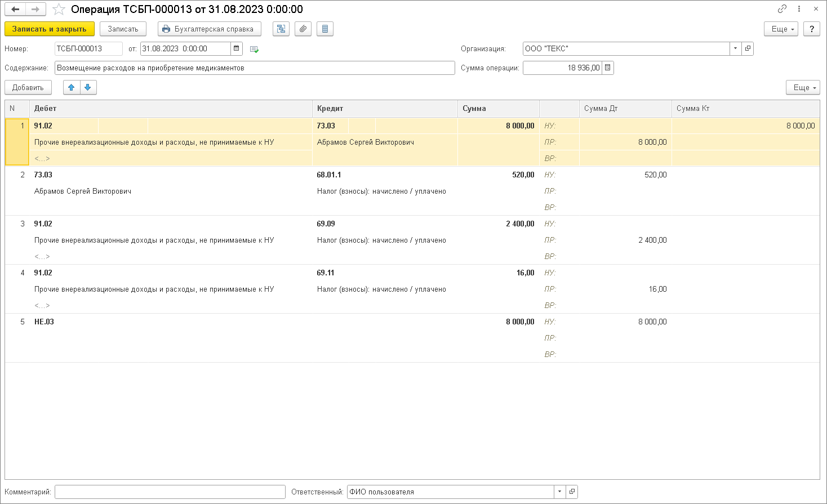The image size is (827, 504).
Task: Click Записать и закрыть
Action: pyautogui.click(x=50, y=29)
